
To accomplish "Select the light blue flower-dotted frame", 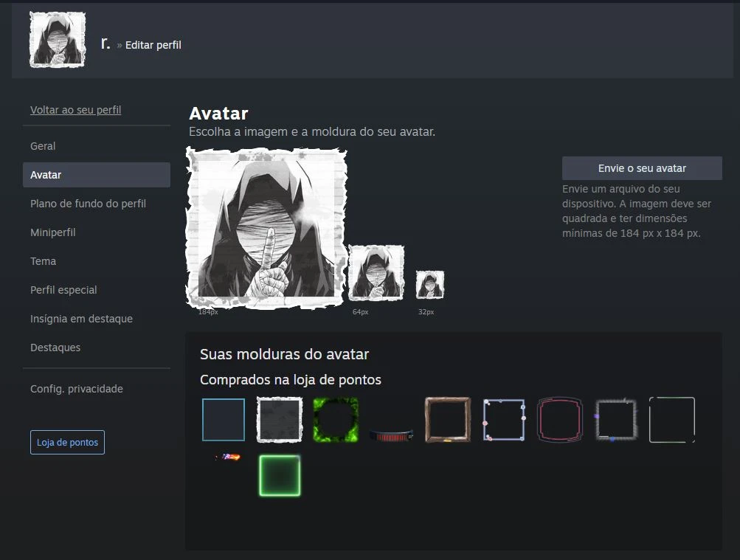I will coord(504,419).
